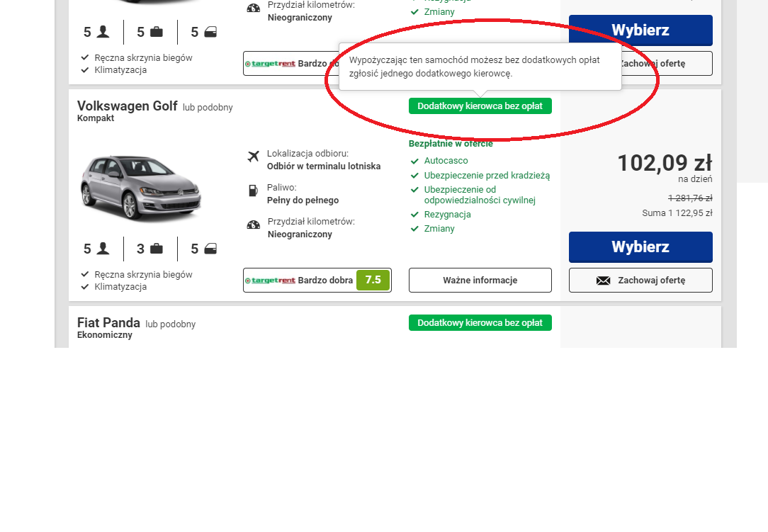The height and width of the screenshot is (532, 768).
Task: Click the Volkswagen Golf title
Action: coord(127,106)
